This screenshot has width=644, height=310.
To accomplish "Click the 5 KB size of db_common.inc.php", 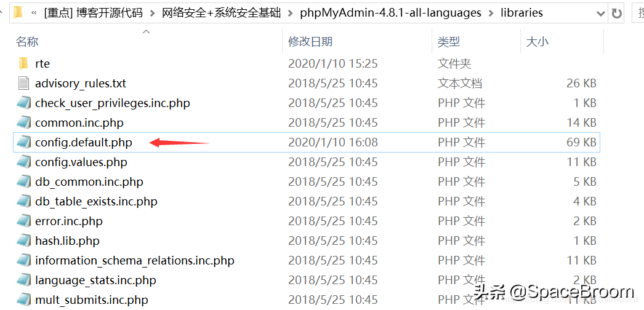I will 585,181.
